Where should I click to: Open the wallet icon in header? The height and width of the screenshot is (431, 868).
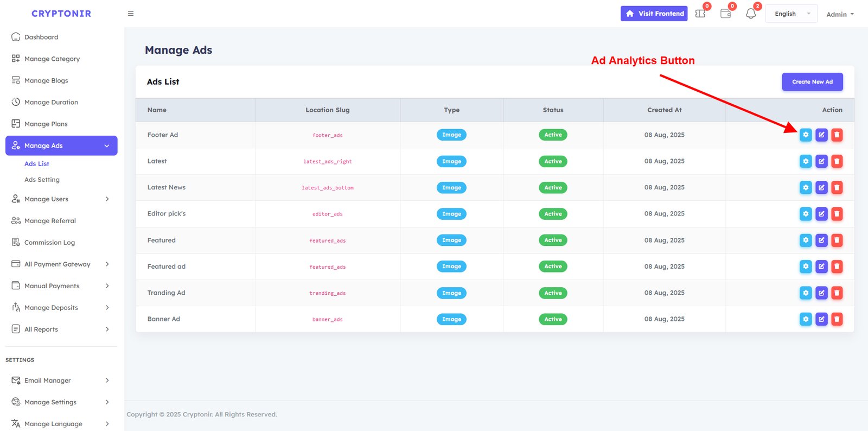(725, 14)
